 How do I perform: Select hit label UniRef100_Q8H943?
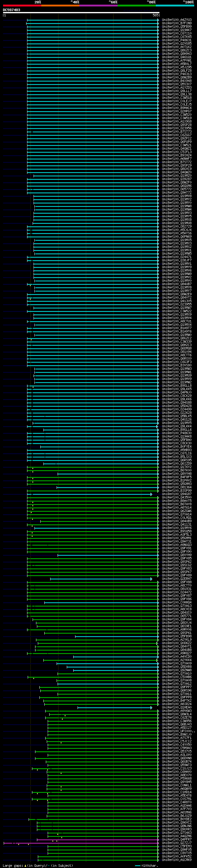[x=177, y=54]
